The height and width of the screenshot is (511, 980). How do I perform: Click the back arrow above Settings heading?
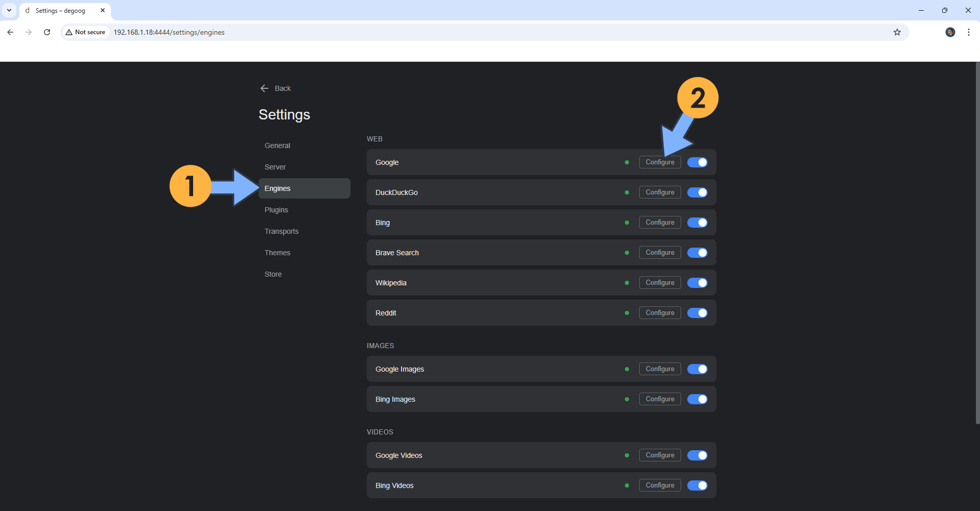coord(264,88)
